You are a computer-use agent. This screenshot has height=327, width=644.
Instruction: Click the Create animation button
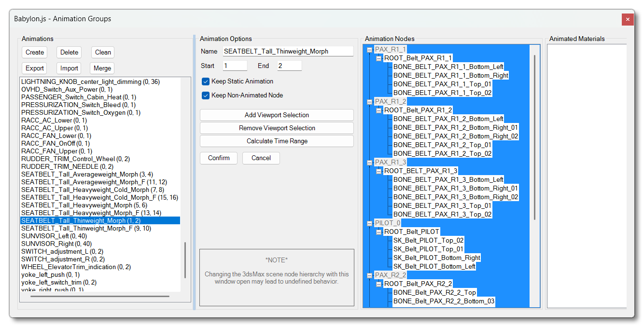(35, 53)
